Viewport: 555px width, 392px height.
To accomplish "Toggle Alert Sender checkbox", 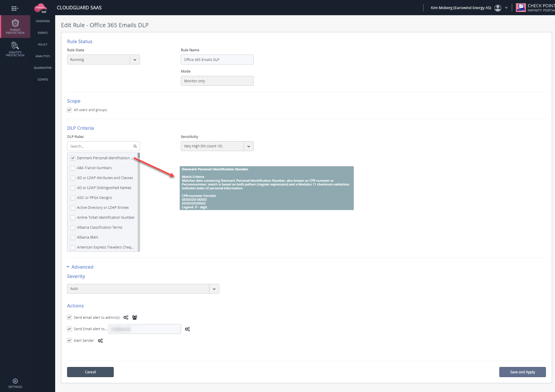I will tap(69, 341).
